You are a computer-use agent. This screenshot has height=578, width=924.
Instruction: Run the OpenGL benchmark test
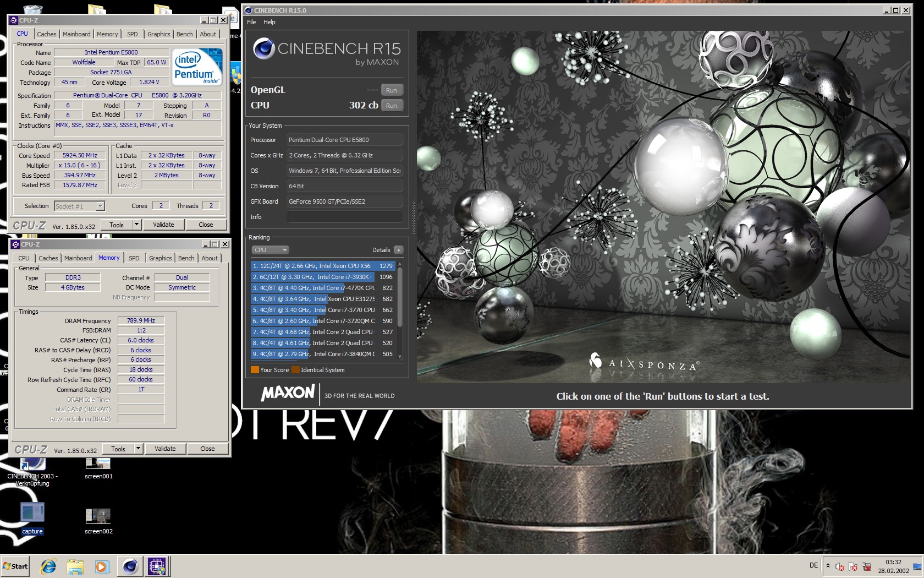392,90
